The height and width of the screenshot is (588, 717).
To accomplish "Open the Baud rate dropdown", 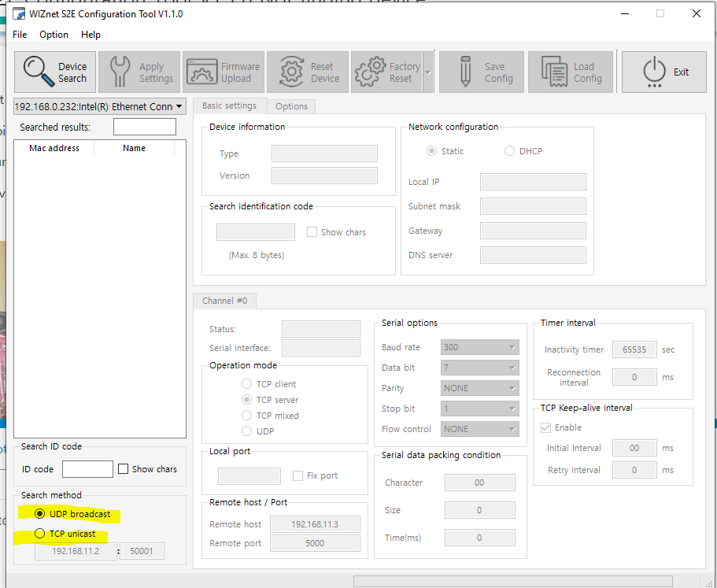I will click(479, 347).
